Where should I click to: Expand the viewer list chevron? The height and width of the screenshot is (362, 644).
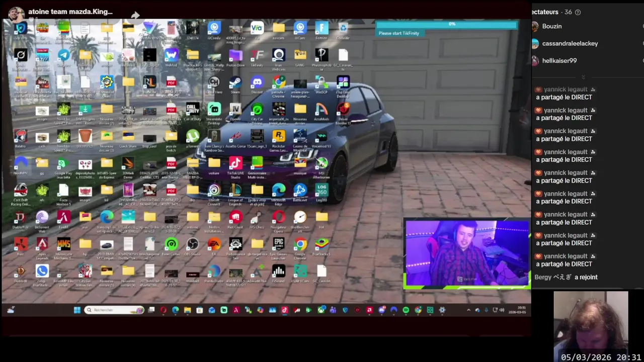(x=583, y=77)
